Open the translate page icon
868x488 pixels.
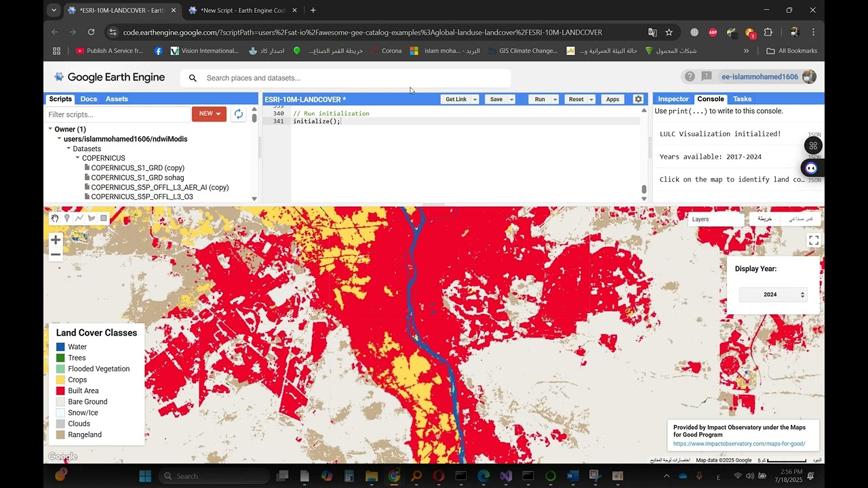[x=652, y=32]
